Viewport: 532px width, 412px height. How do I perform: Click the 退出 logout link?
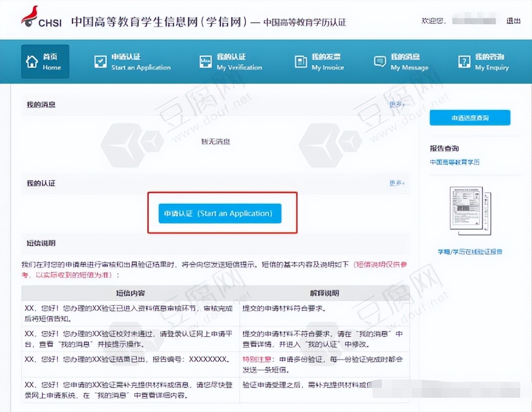point(513,21)
